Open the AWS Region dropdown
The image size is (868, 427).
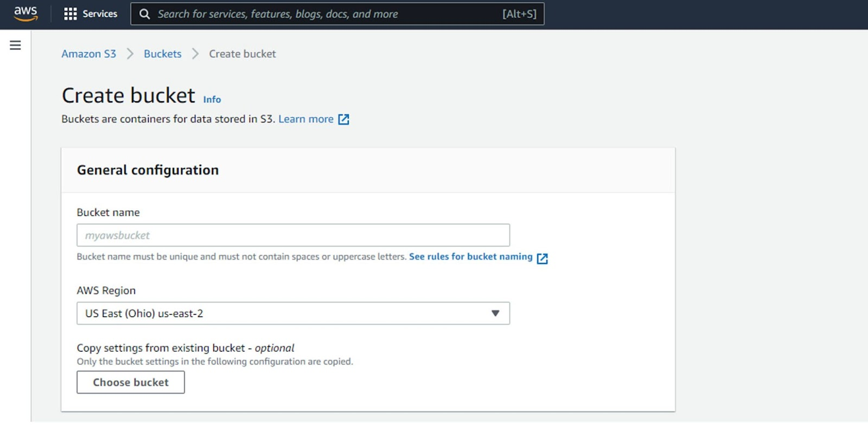click(293, 313)
